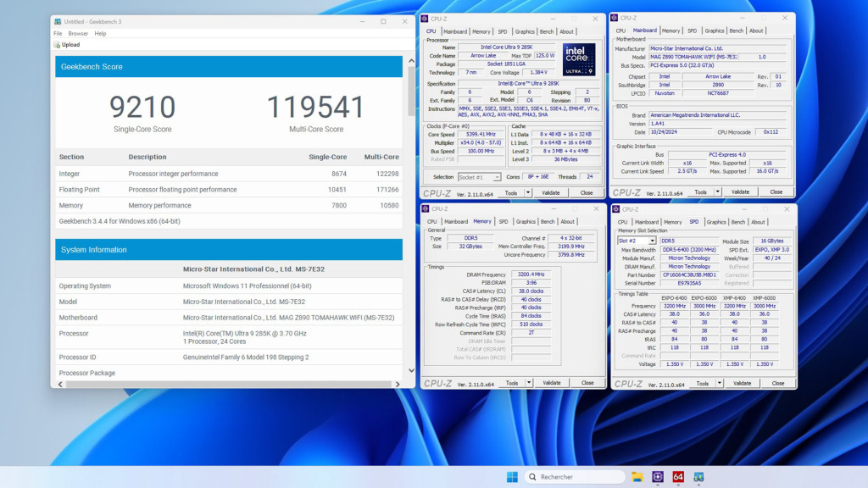868x488 pixels.
Task: Click Geekbench horizontal scrollbar right arrow
Action: 398,384
